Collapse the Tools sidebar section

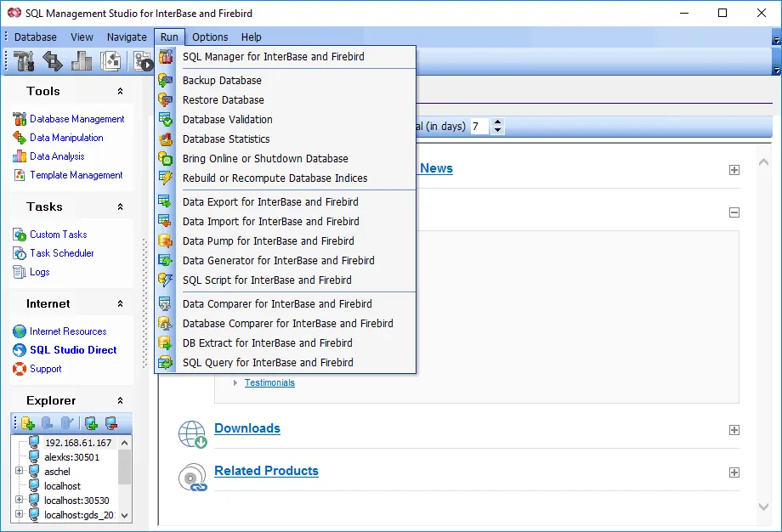click(120, 91)
